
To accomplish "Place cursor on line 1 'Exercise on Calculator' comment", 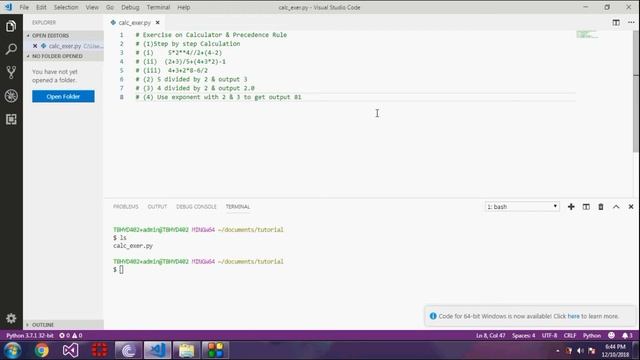I will [x=211, y=35].
